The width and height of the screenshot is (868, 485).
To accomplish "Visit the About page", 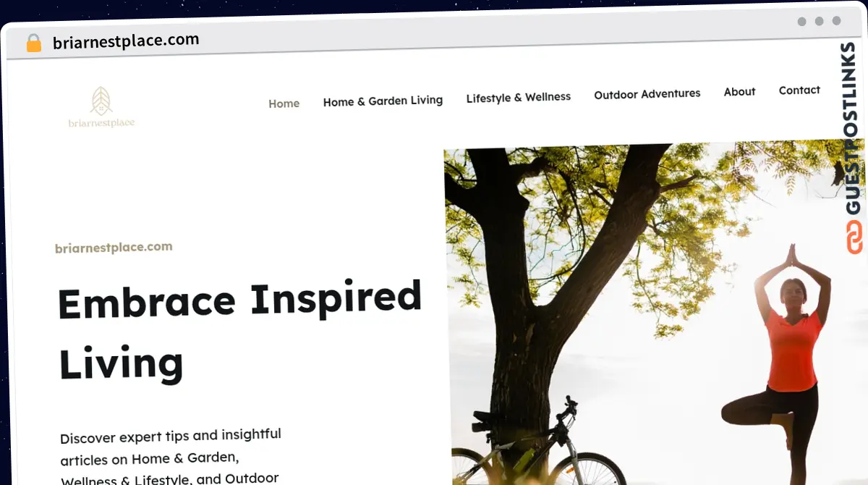I will tap(739, 92).
